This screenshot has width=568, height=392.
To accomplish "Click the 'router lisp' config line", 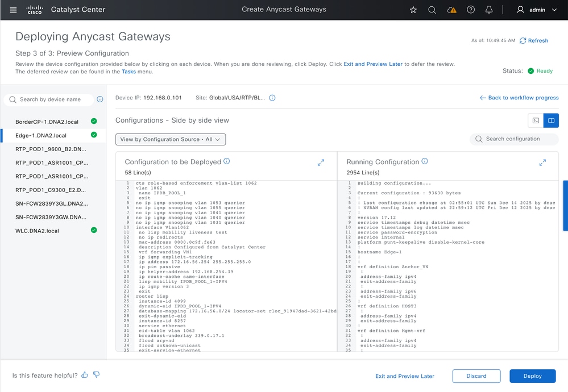I will [x=152, y=296].
